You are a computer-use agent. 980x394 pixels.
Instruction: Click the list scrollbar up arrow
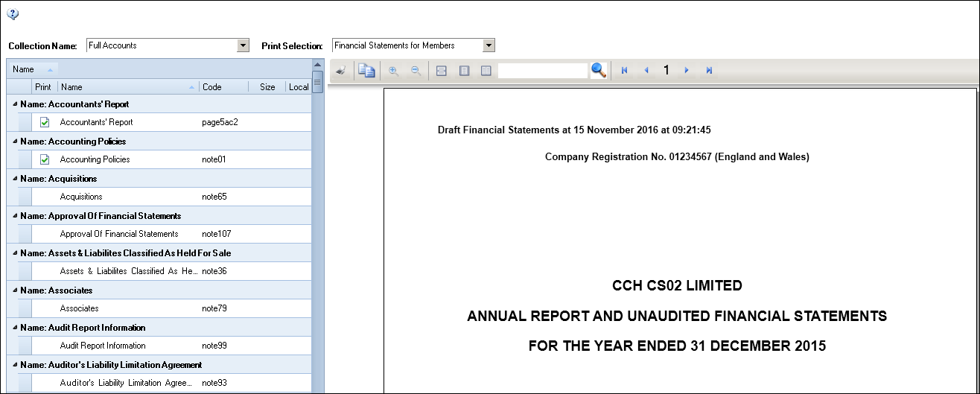click(317, 65)
